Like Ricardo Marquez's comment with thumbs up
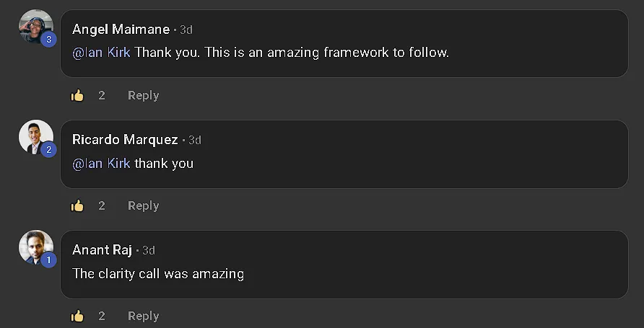 77,206
